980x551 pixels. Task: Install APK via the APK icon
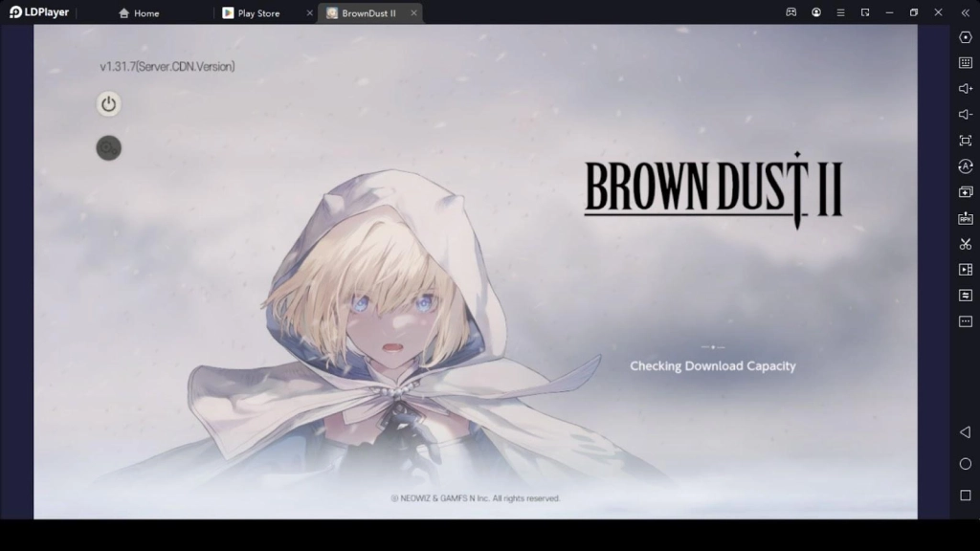pyautogui.click(x=966, y=218)
